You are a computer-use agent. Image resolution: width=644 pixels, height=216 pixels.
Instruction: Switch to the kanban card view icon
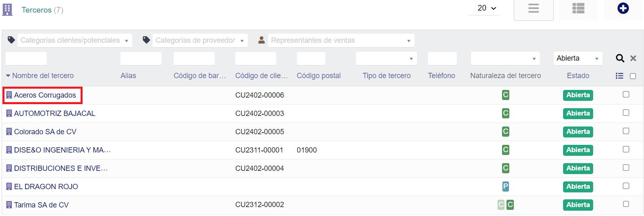[x=578, y=9]
